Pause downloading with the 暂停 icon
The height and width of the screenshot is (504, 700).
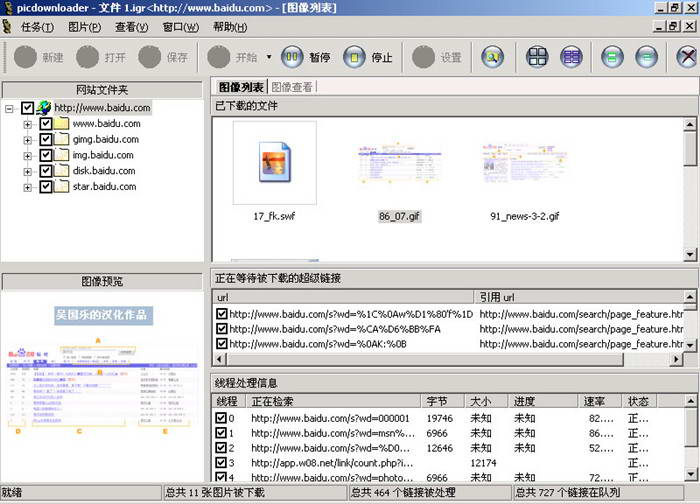[x=292, y=57]
